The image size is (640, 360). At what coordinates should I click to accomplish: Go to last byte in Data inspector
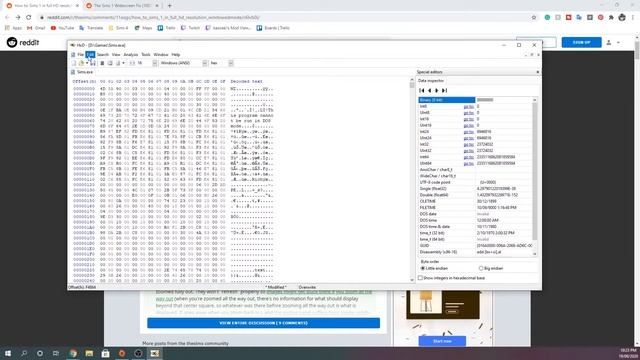pyautogui.click(x=444, y=90)
